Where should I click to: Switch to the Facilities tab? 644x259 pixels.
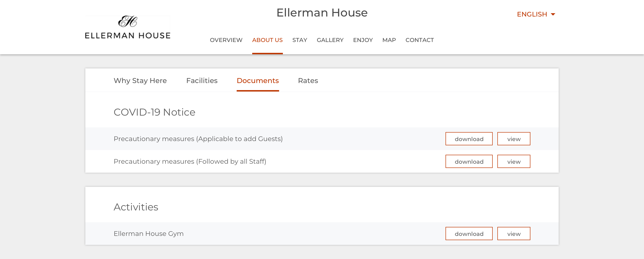point(202,81)
